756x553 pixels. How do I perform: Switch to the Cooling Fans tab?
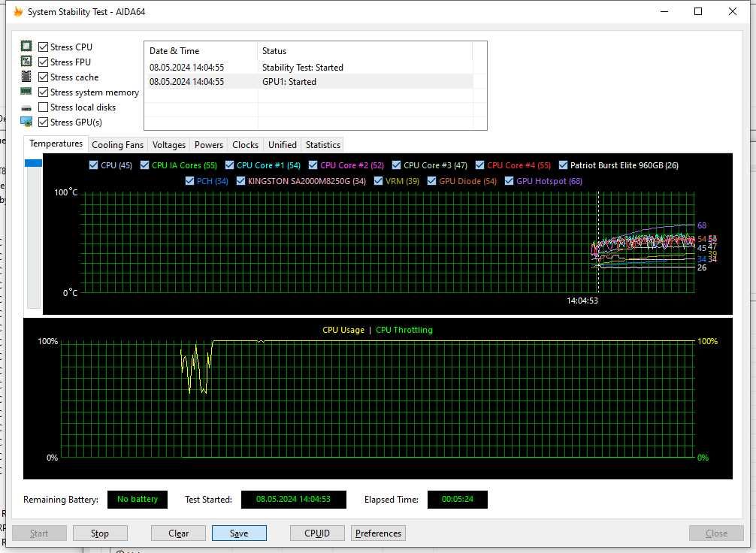click(118, 145)
